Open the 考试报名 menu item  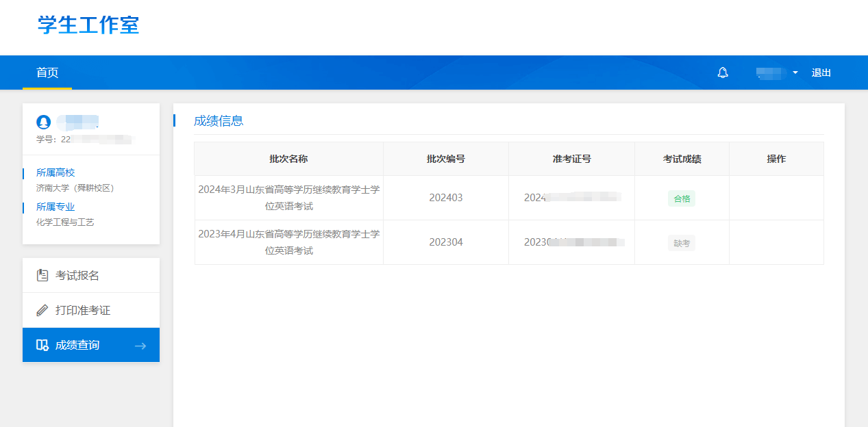75,275
